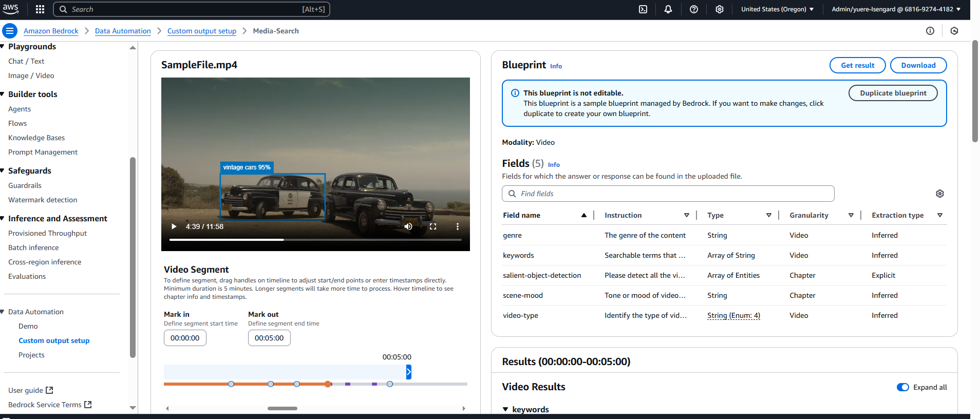Launch CloudShell from the top bar
The image size is (980, 419).
coord(643,9)
